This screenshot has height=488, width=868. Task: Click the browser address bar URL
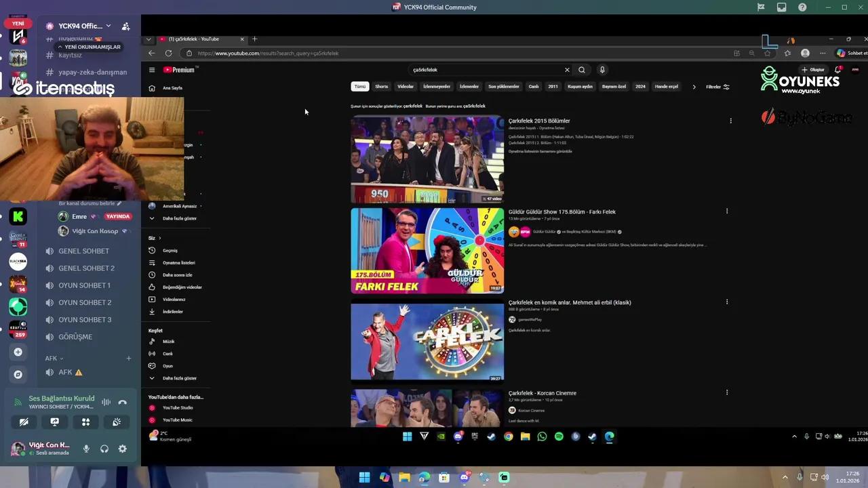tap(268, 53)
